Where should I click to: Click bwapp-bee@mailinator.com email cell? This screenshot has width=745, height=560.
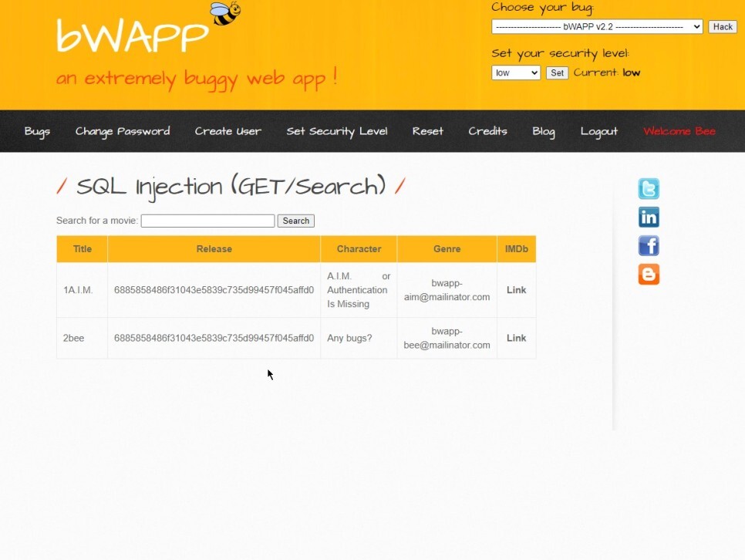tap(447, 338)
